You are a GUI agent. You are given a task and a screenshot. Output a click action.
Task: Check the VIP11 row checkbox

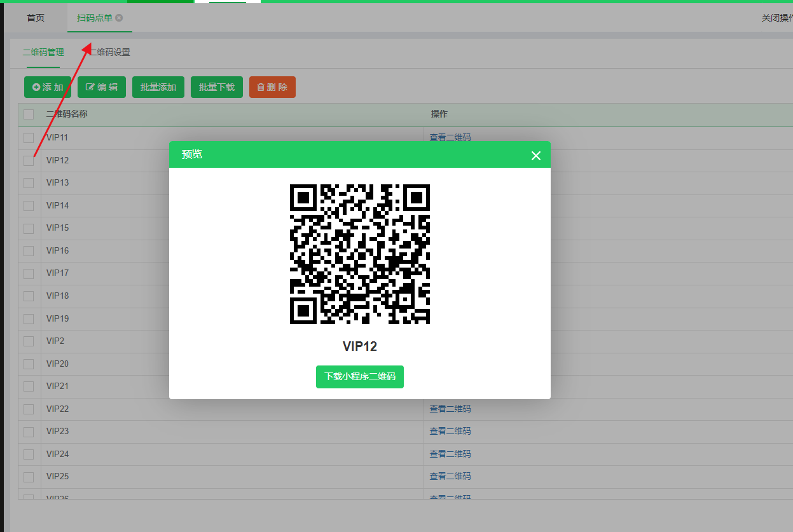click(29, 138)
